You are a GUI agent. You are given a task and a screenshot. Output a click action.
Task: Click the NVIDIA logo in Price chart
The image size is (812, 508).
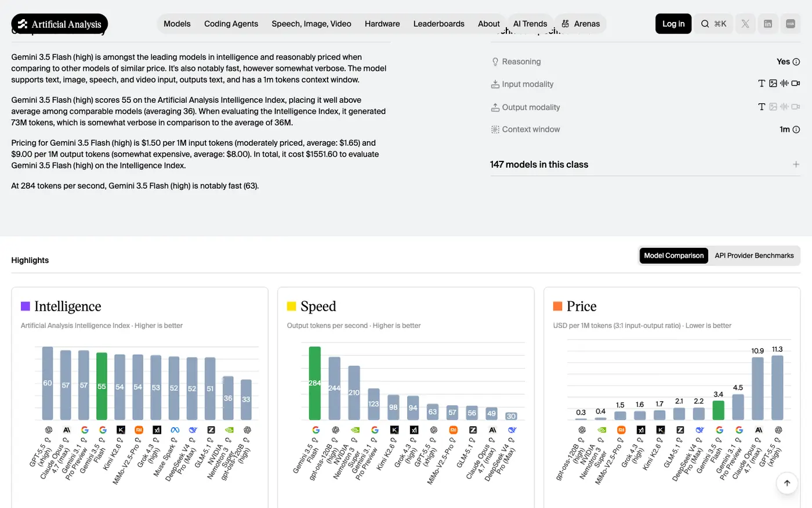click(x=602, y=430)
